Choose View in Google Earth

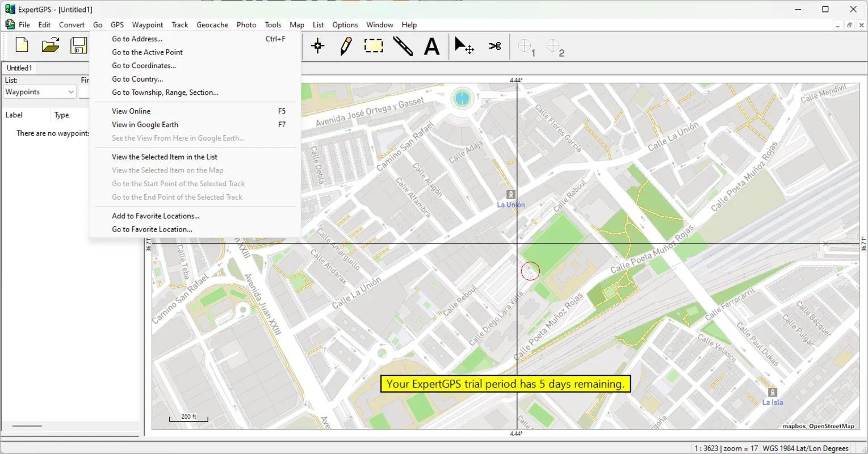(x=195, y=125)
